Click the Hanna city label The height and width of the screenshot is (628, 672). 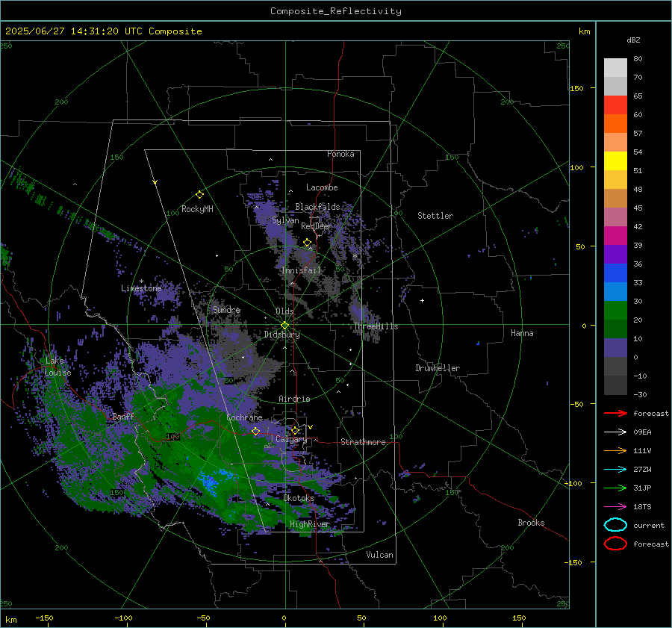522,333
